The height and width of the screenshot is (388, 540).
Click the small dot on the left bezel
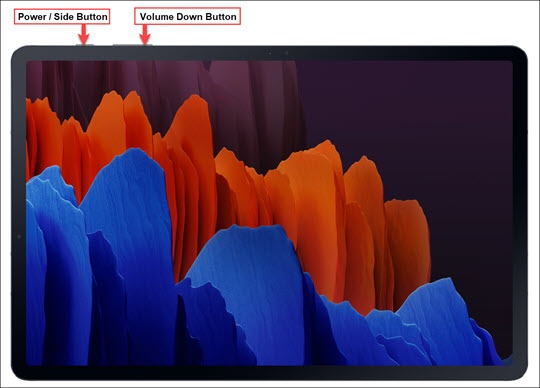tap(19, 237)
